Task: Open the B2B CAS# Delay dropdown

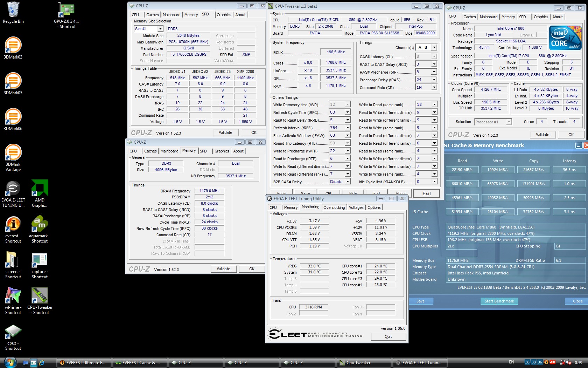Action: tap(348, 182)
